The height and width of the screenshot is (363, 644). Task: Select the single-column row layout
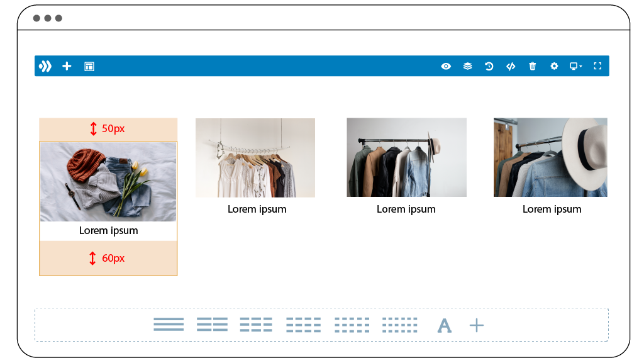[169, 325]
